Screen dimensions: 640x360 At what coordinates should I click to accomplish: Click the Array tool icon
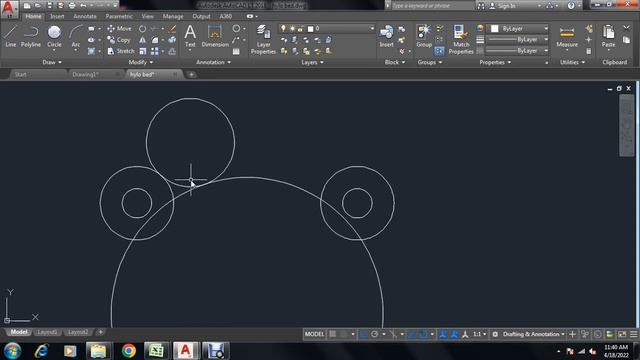click(x=155, y=51)
